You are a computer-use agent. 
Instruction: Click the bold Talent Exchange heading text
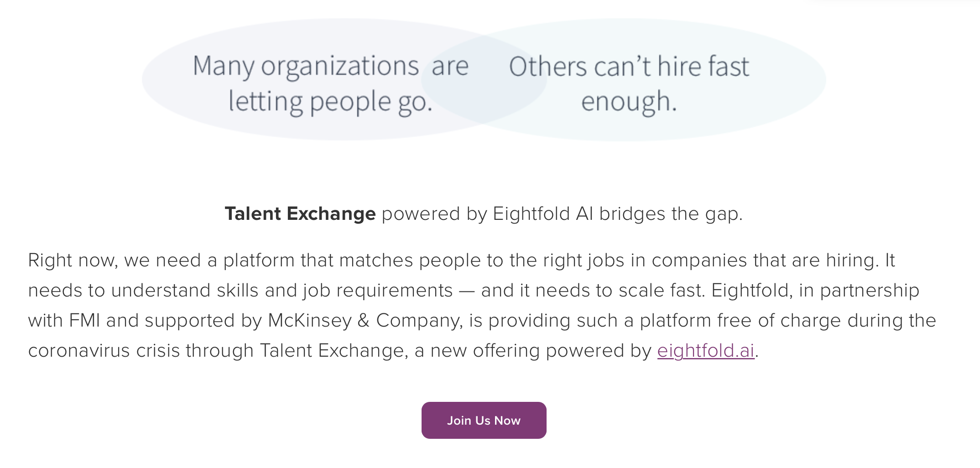click(x=300, y=213)
